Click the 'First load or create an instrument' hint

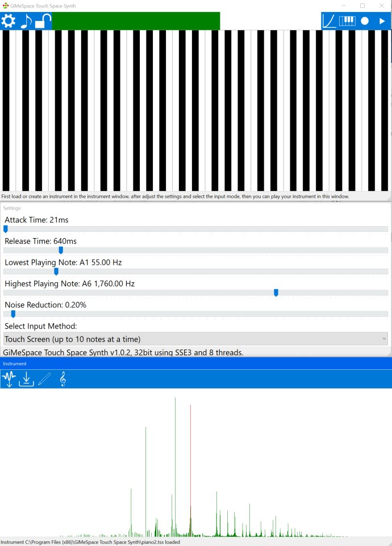point(175,197)
